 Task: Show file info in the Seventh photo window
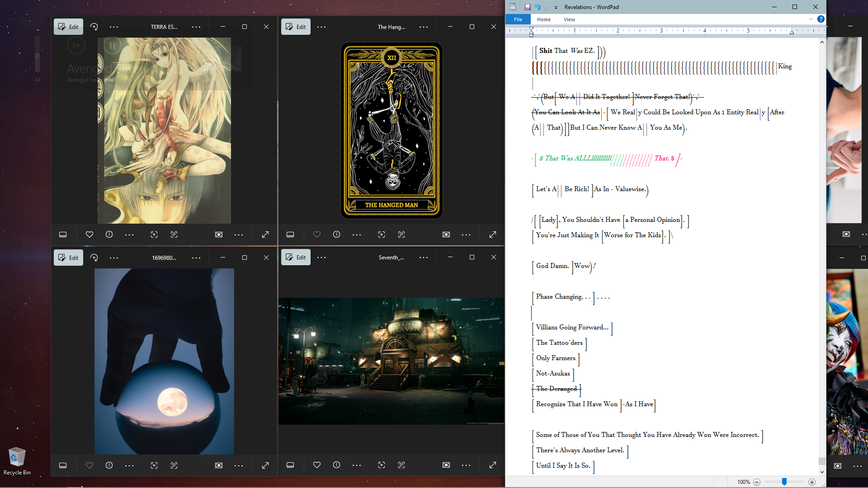(336, 465)
